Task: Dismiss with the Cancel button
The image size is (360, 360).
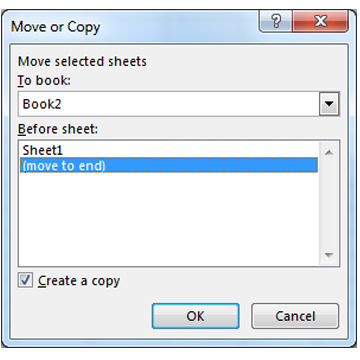Action: pos(295,316)
